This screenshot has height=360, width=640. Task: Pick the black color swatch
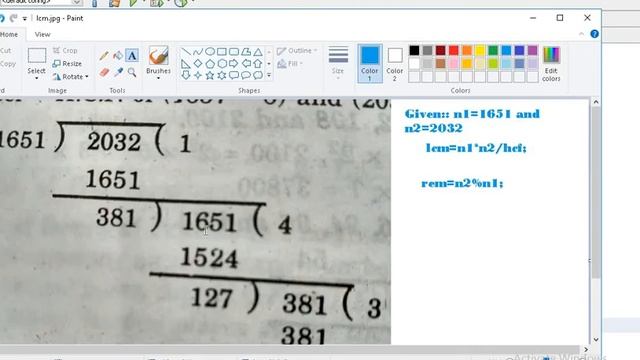[x=414, y=50]
